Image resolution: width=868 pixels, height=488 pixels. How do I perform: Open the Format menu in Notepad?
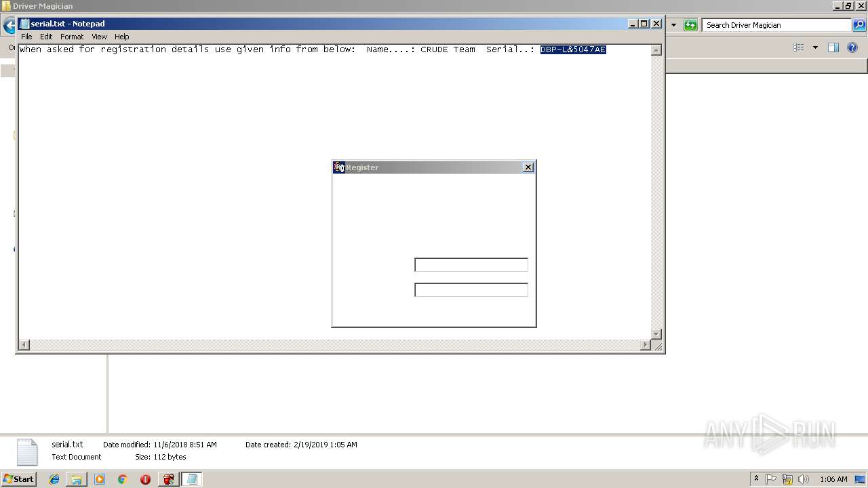pos(72,37)
